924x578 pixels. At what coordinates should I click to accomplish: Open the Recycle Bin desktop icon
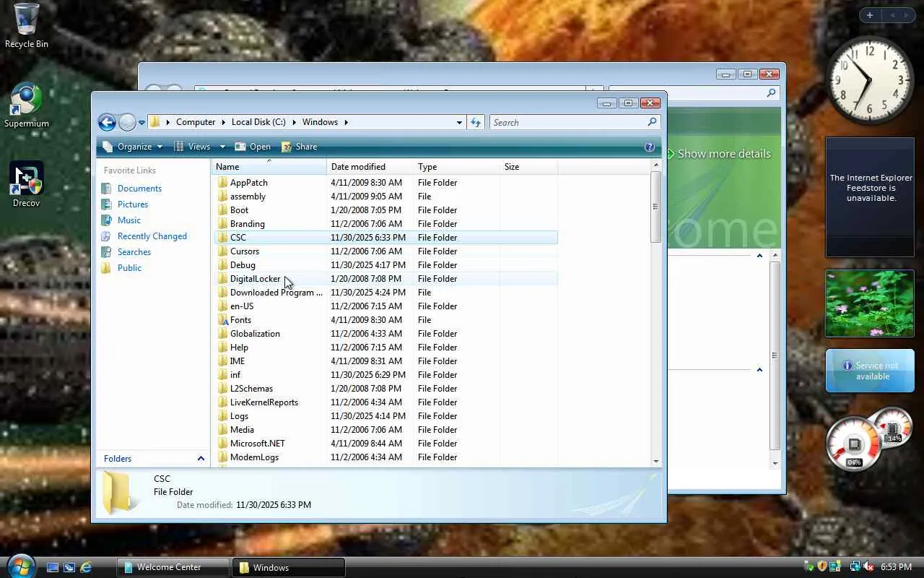(27, 26)
